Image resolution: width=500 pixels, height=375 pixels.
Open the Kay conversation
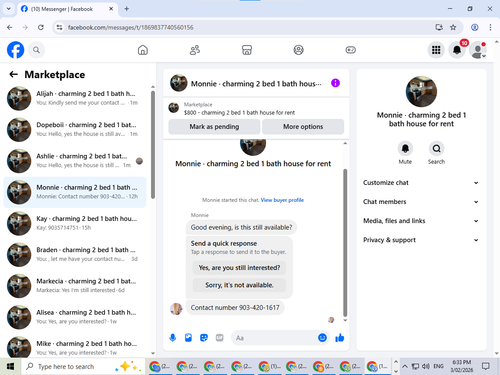pos(75,223)
